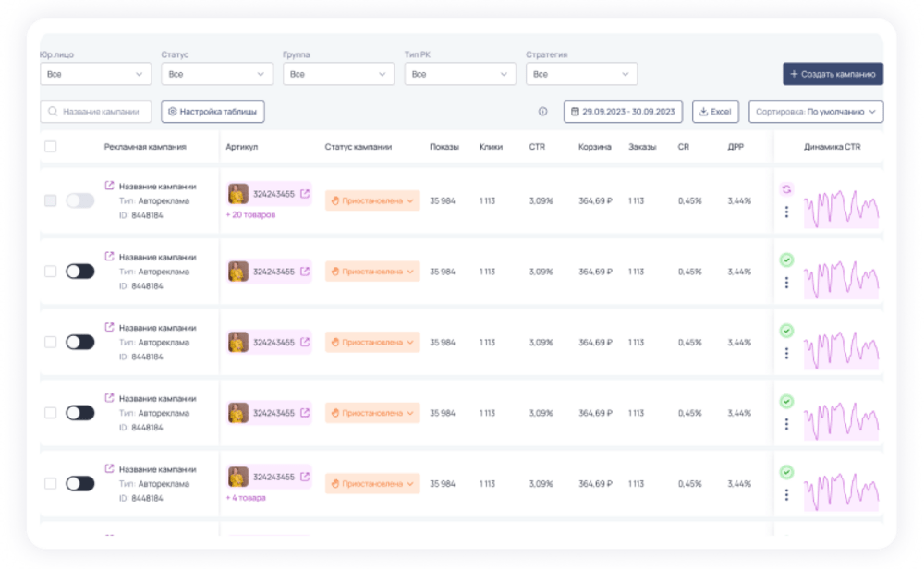Click the green check icon in the fourth row
The height and width of the screenshot is (569, 924).
786,401
